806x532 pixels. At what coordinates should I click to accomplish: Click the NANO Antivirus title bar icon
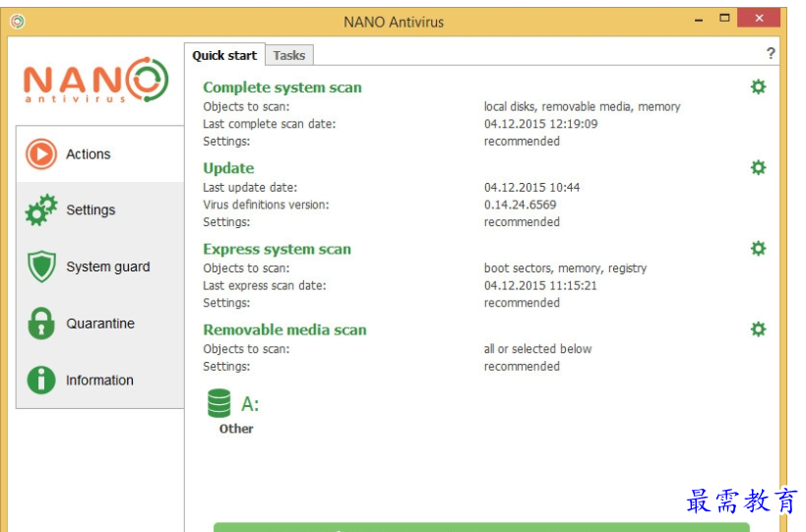17,22
